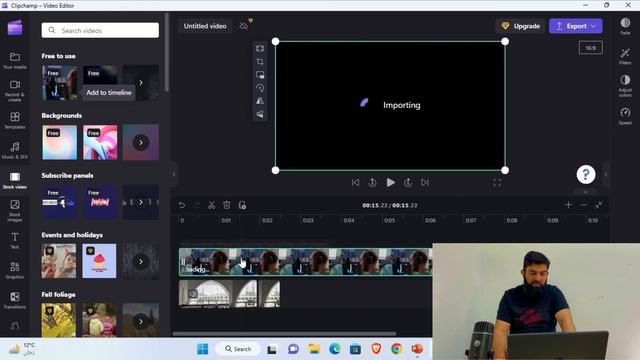Click the timeline horizontal scrollbar
640x360 pixels.
tap(284, 333)
